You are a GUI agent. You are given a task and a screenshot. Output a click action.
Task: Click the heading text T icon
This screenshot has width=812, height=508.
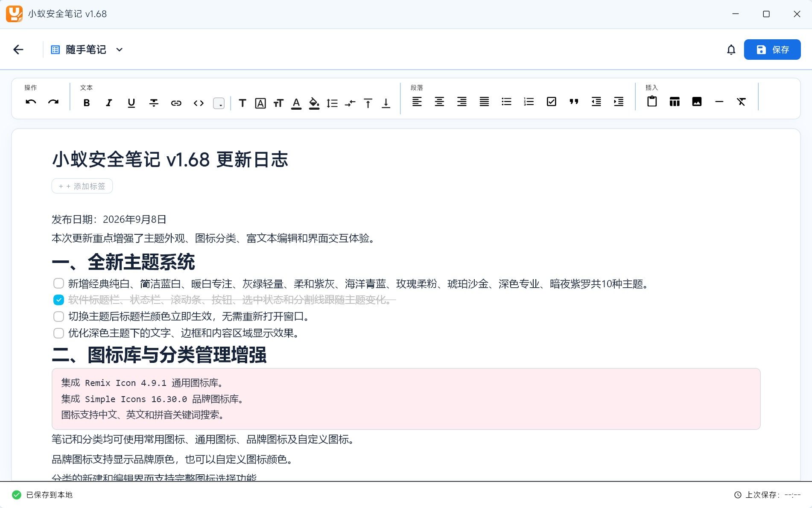tap(242, 102)
